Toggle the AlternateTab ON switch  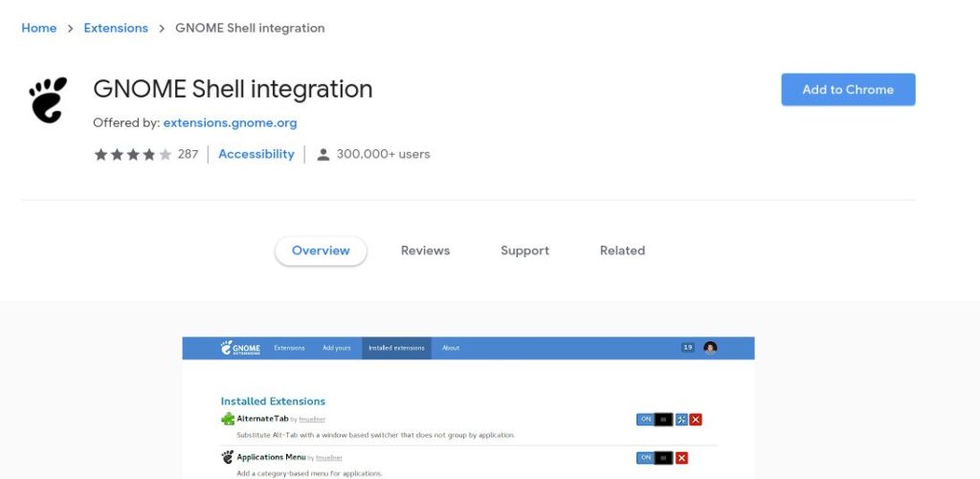click(x=655, y=420)
